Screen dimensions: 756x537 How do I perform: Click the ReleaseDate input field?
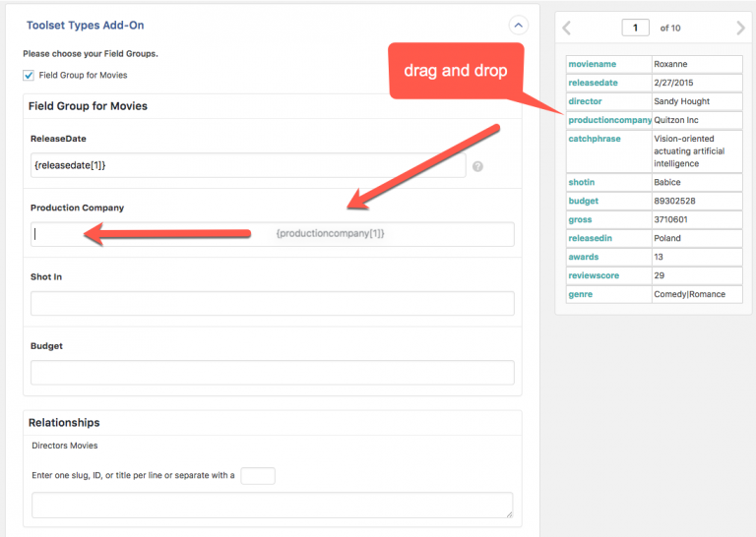coord(248,165)
